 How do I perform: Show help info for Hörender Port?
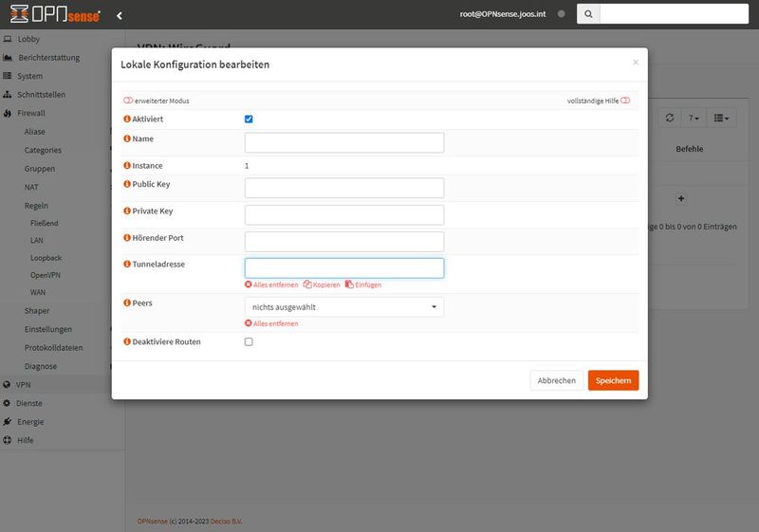tap(127, 237)
